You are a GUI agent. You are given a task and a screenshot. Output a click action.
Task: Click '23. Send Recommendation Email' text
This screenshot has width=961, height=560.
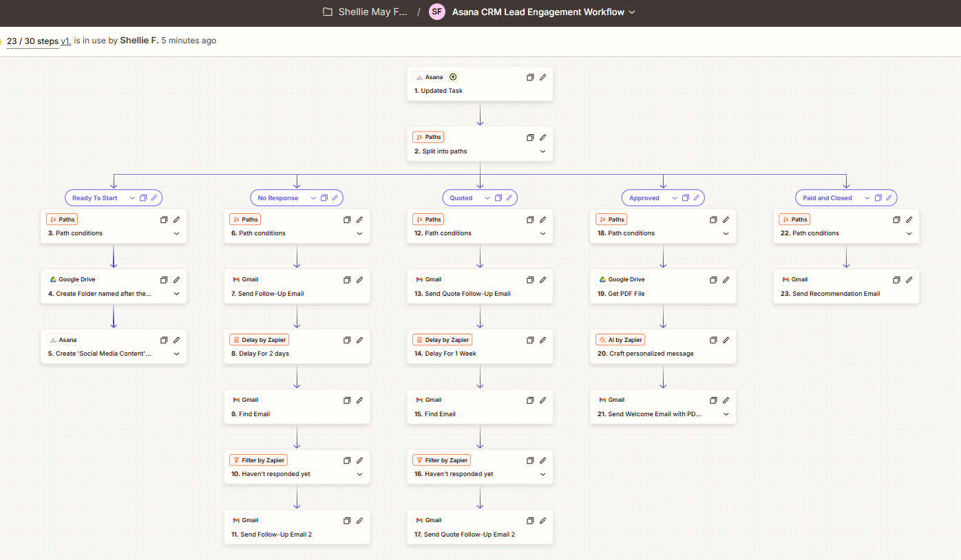pyautogui.click(x=830, y=294)
